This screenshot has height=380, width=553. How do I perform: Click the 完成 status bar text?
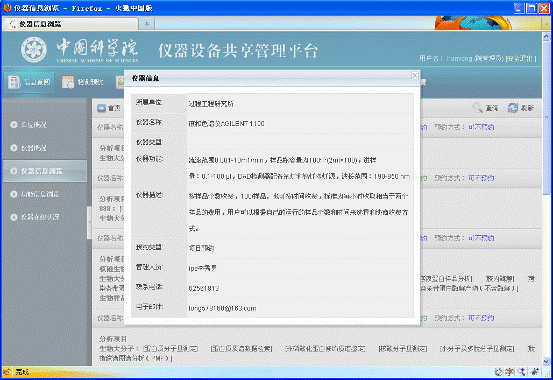point(22,372)
